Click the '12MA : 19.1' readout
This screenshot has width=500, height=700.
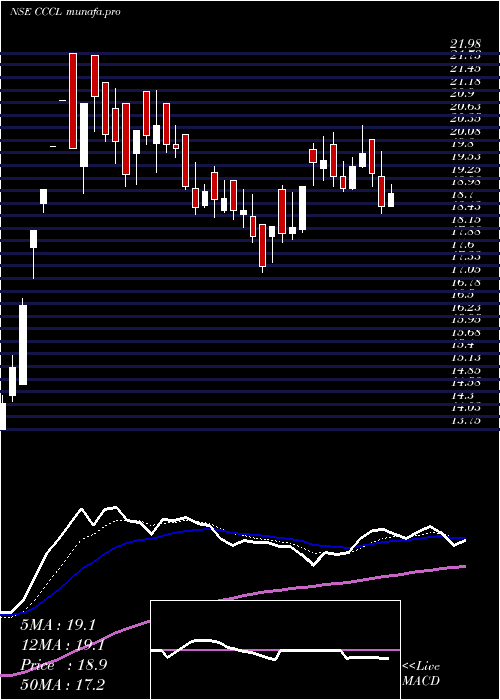tap(62, 645)
